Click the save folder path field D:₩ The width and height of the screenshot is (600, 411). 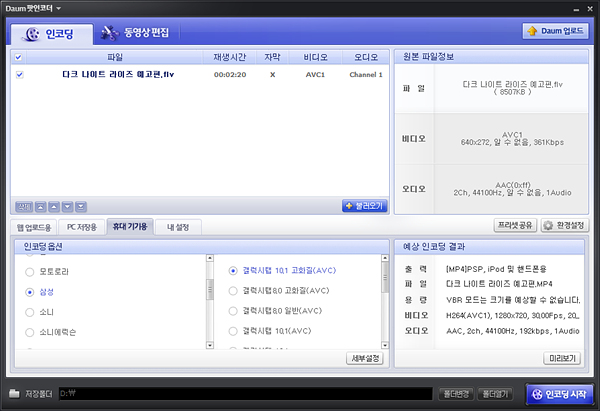(x=246, y=394)
